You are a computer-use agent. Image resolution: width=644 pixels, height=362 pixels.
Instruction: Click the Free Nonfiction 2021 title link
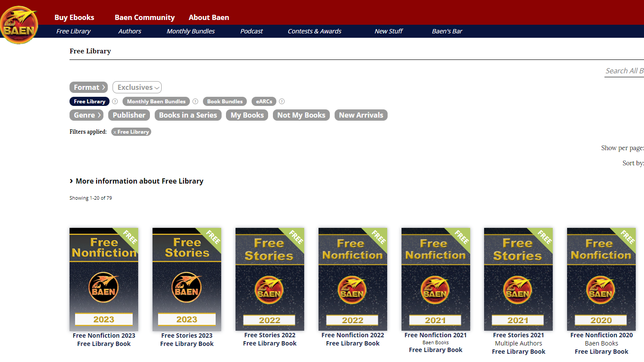(436, 335)
